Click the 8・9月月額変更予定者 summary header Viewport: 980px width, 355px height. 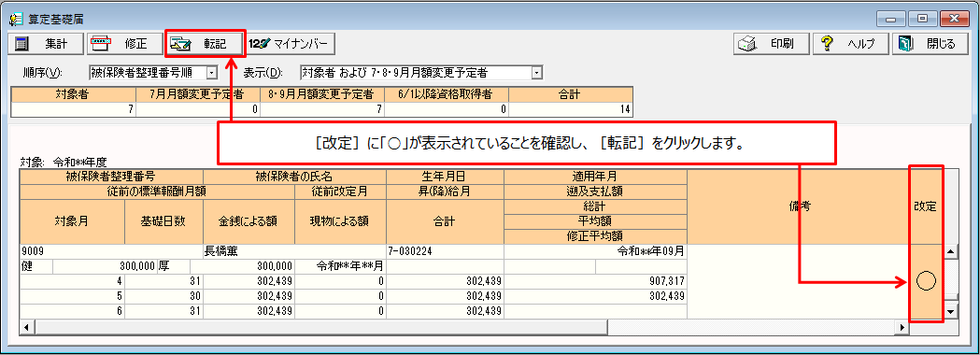tap(322, 94)
